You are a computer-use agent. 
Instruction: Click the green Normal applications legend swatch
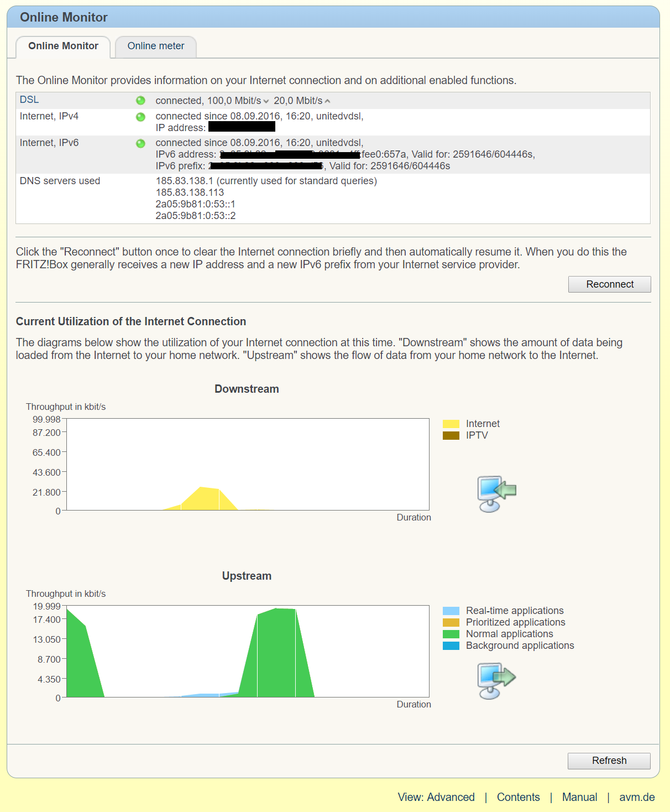click(x=451, y=634)
